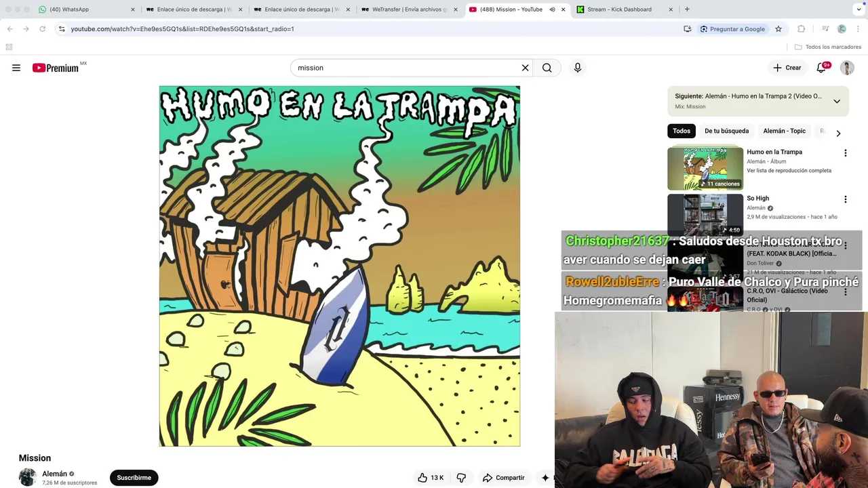Viewport: 868px width, 488px height.
Task: Show more filter chips with arrow
Action: (x=838, y=133)
